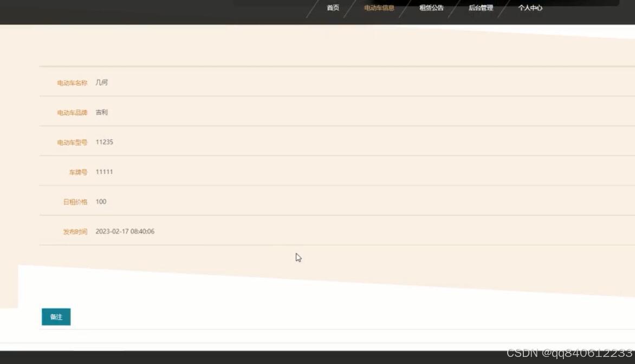Click the 电动车名称 field label
635x364 pixels.
[72, 82]
